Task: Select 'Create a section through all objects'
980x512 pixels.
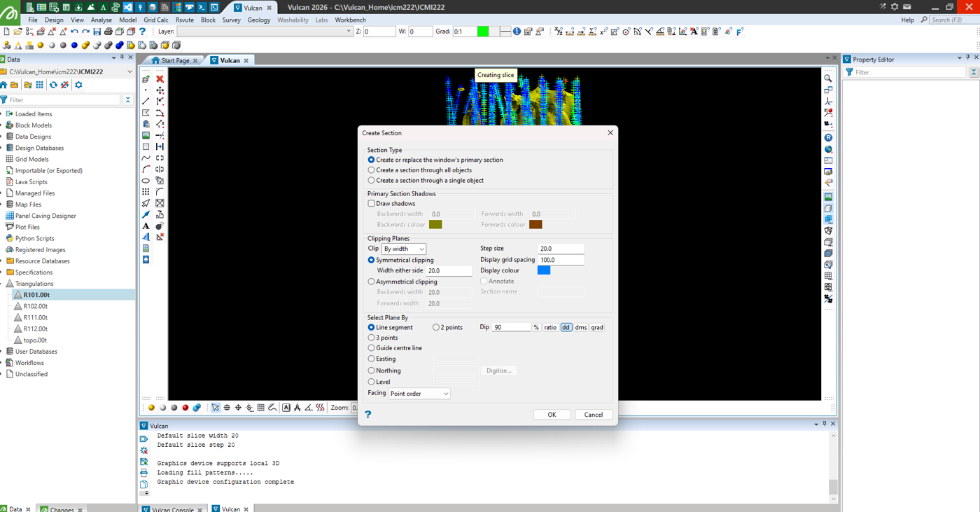Action: tap(420, 170)
